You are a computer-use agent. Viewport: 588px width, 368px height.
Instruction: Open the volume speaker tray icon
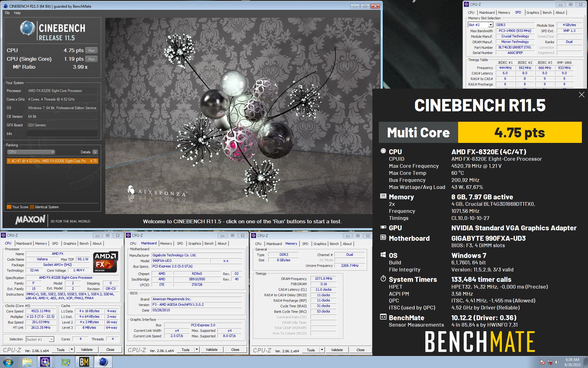click(x=557, y=362)
